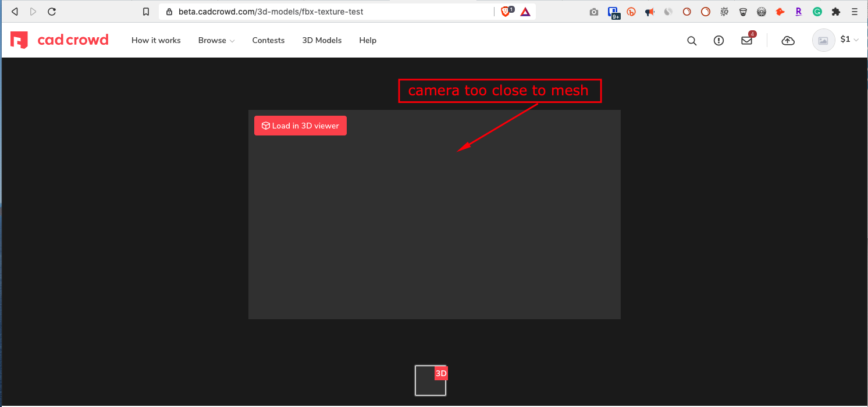Select the 3D model thumbnail below viewer

(x=431, y=381)
